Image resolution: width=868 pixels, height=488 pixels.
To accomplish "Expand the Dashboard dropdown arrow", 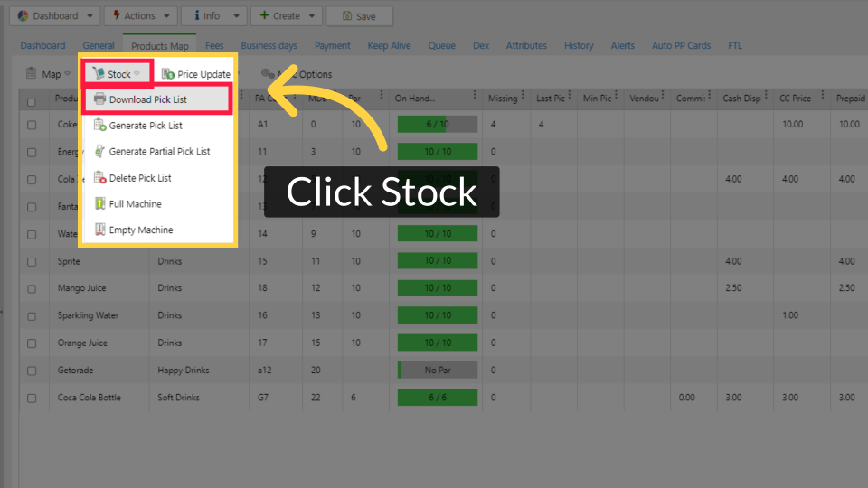I will 90,16.
